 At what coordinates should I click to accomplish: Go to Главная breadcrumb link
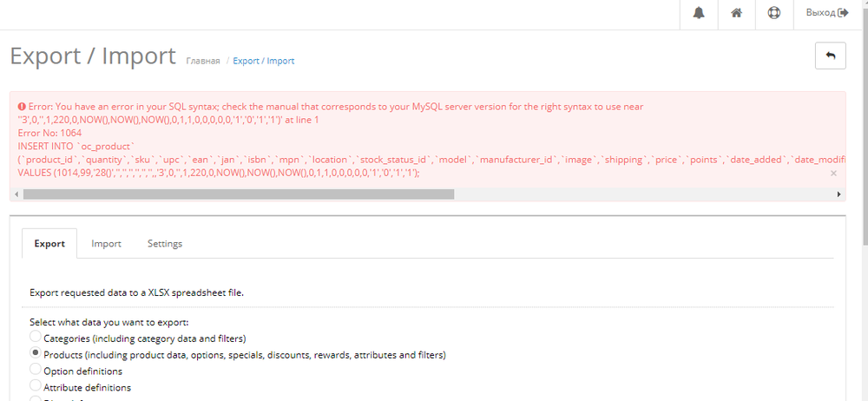202,61
